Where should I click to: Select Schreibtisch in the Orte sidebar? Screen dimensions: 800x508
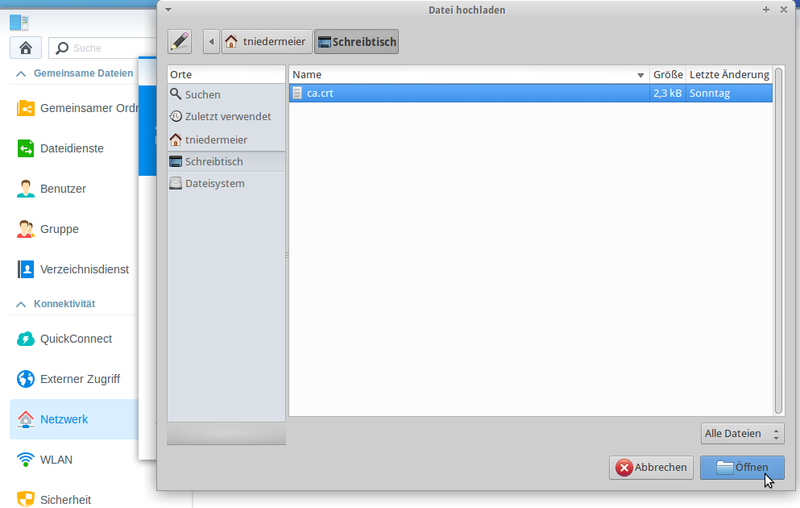[x=226, y=162]
